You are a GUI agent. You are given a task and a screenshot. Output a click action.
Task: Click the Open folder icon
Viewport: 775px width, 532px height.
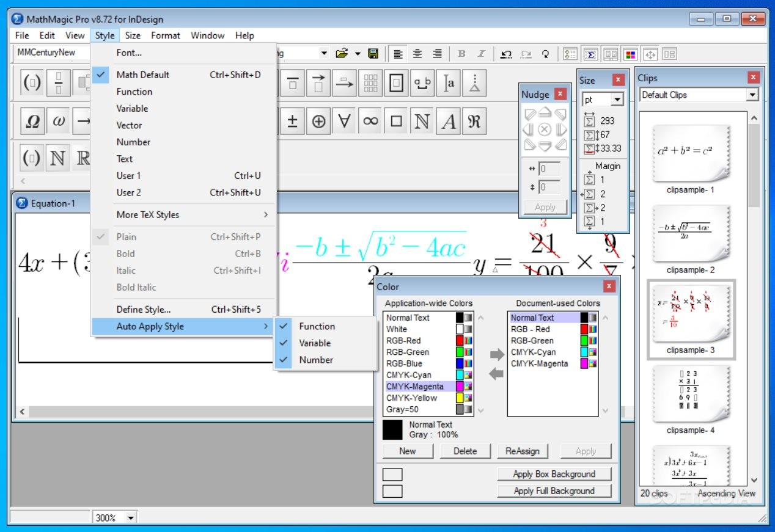point(342,53)
